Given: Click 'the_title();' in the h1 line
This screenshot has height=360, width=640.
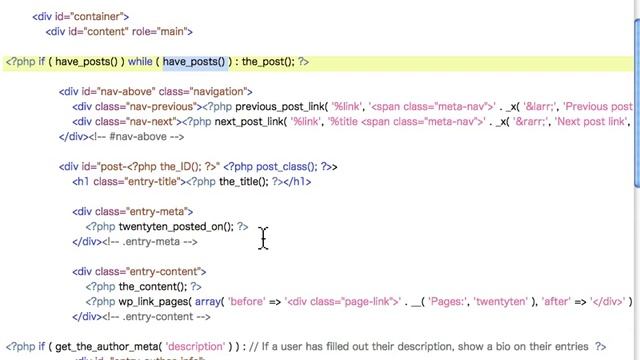Looking at the screenshot, I should (x=244, y=182).
